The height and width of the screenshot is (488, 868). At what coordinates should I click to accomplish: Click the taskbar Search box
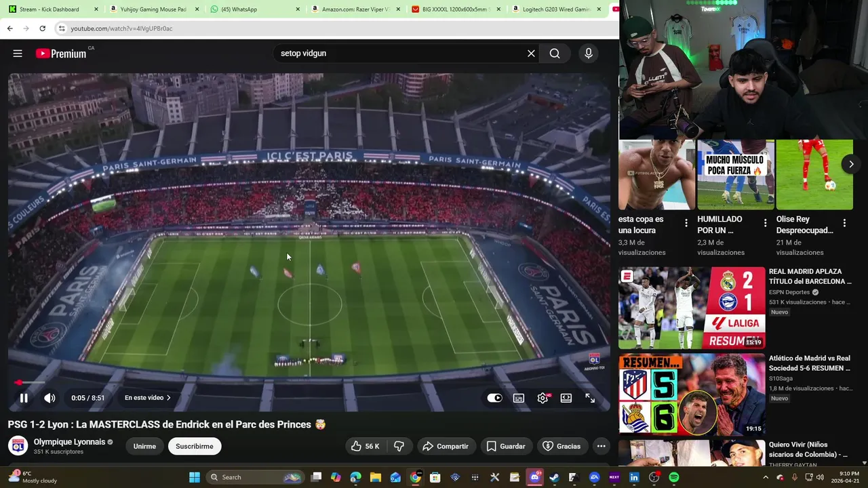click(255, 477)
